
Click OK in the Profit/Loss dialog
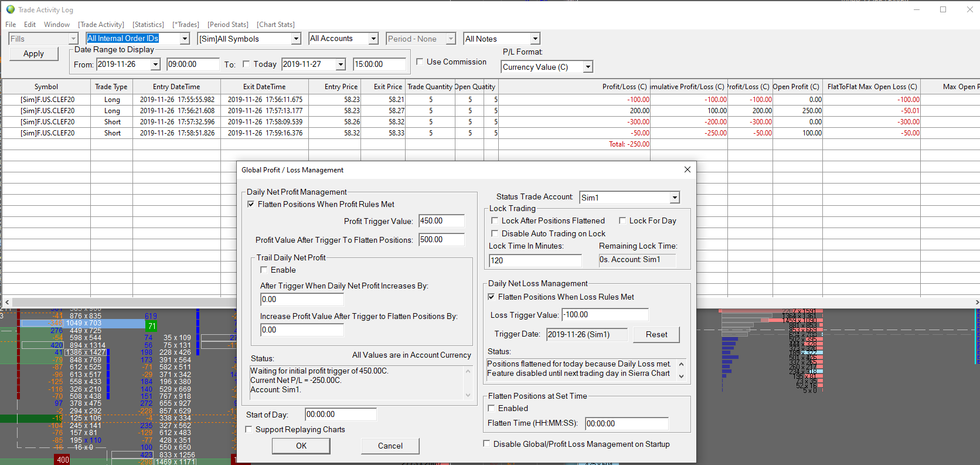[x=301, y=446]
